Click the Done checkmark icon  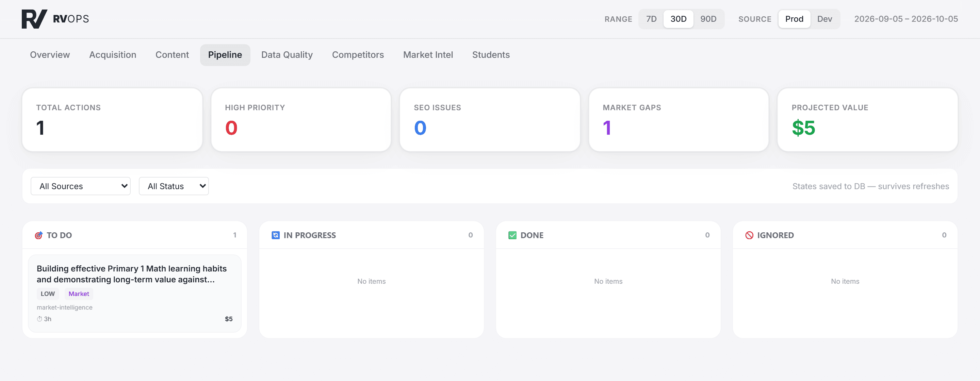pyautogui.click(x=512, y=235)
